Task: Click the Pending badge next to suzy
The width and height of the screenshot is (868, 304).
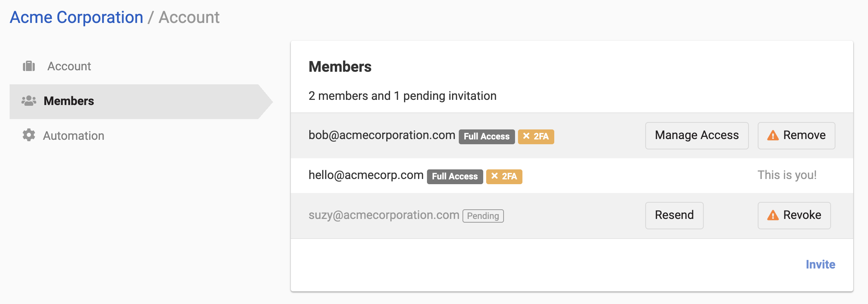Action: click(483, 216)
